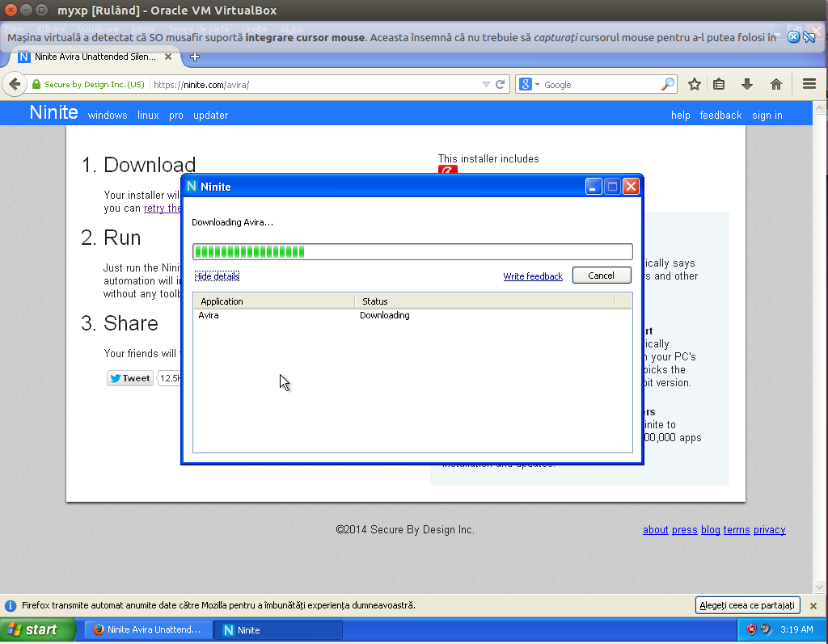Click the Status column header
Image resolution: width=828 pixels, height=644 pixels.
(485, 301)
